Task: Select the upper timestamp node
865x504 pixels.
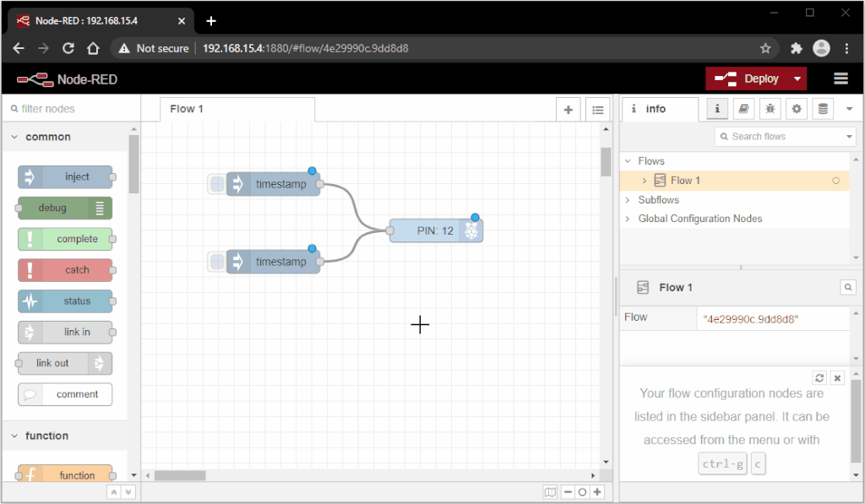Action: point(273,184)
